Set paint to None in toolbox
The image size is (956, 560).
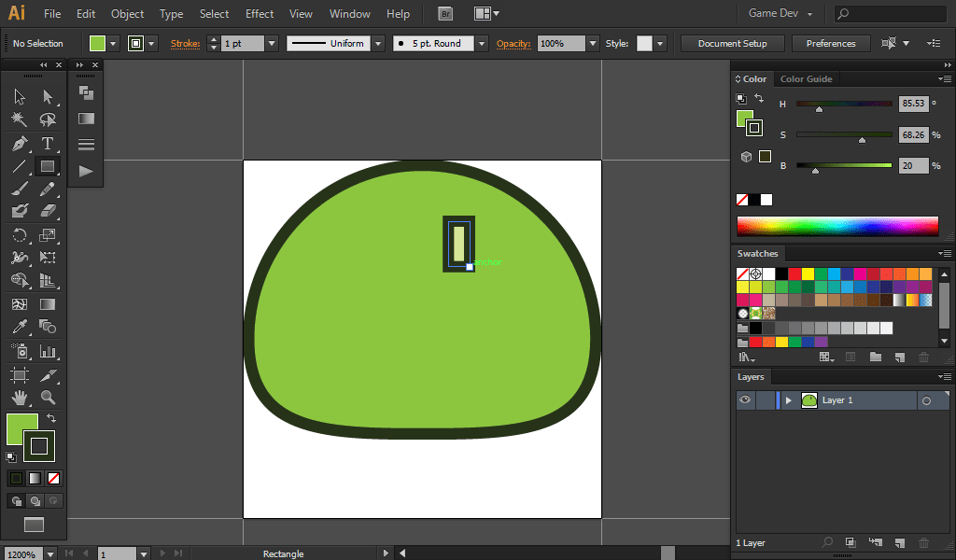click(x=53, y=478)
